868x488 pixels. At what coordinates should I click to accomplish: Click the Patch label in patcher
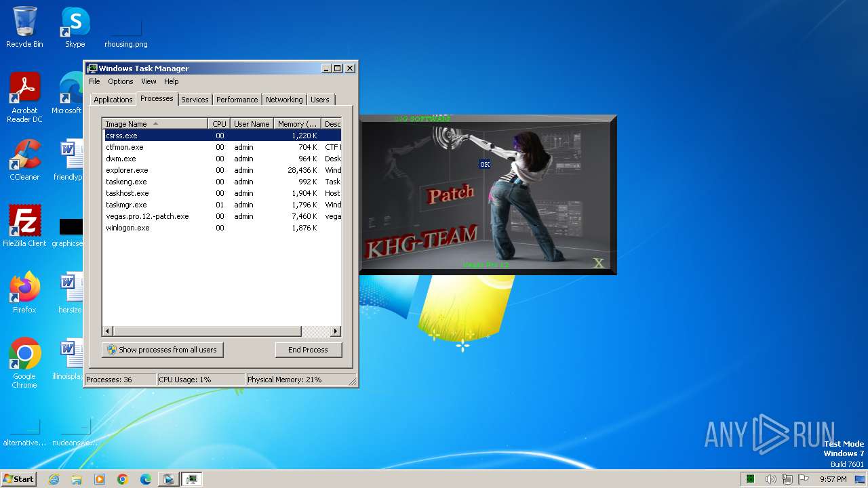tap(451, 195)
